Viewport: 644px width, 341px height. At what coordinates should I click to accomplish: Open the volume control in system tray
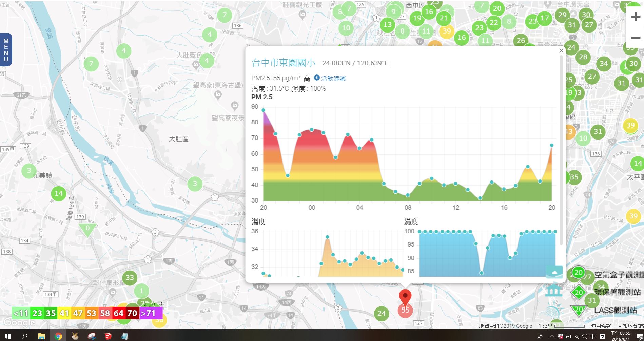pyautogui.click(x=584, y=336)
